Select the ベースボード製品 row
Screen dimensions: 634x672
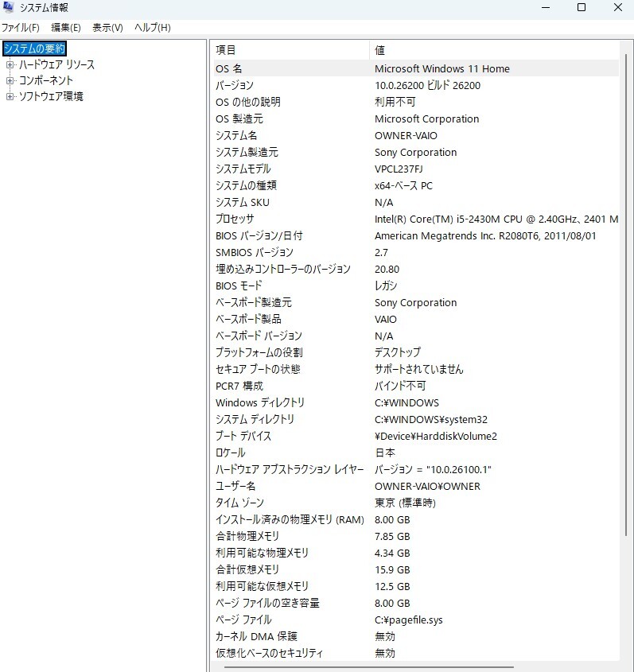coord(416,319)
